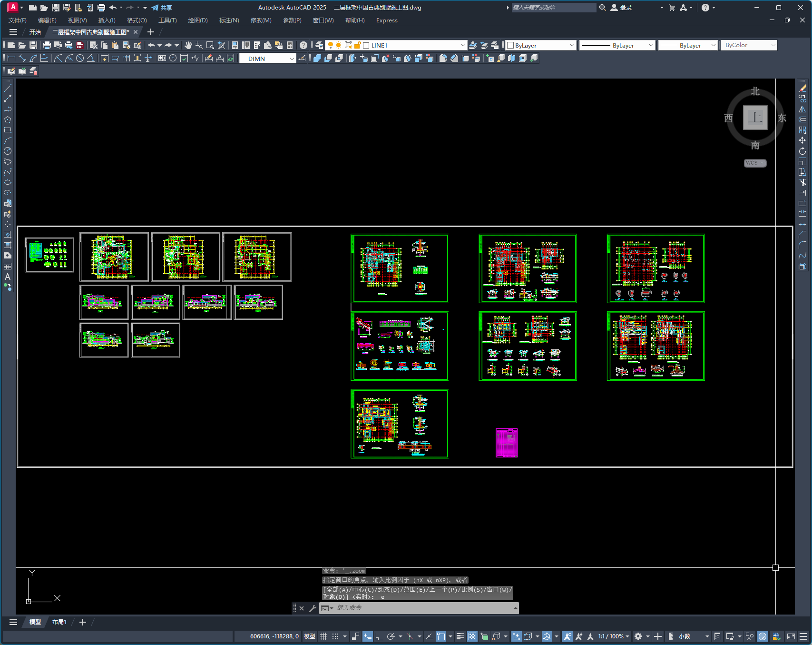
Task: Open the 文件(F) menu
Action: pos(18,20)
